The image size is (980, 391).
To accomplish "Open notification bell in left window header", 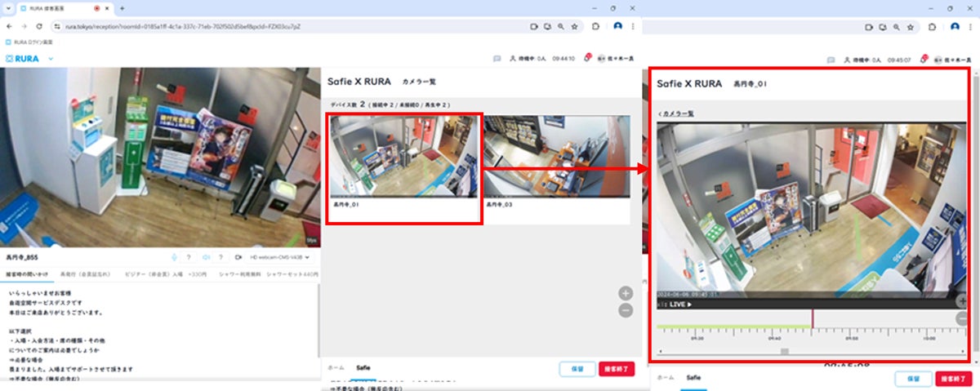I will (587, 59).
